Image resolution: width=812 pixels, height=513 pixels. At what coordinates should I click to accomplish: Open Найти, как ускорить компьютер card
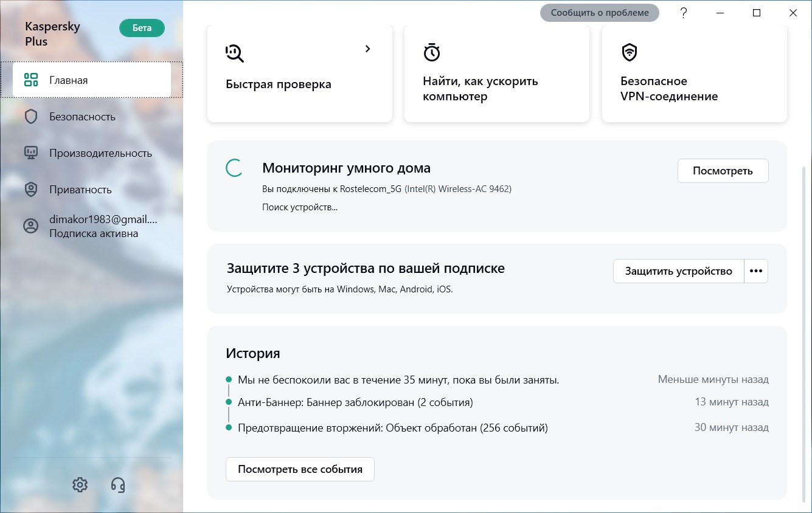[497, 73]
